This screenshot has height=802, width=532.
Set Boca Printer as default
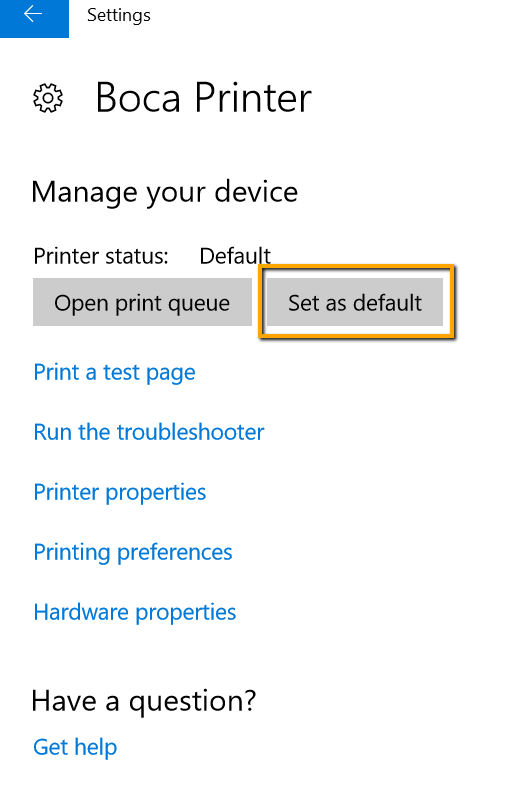click(355, 302)
